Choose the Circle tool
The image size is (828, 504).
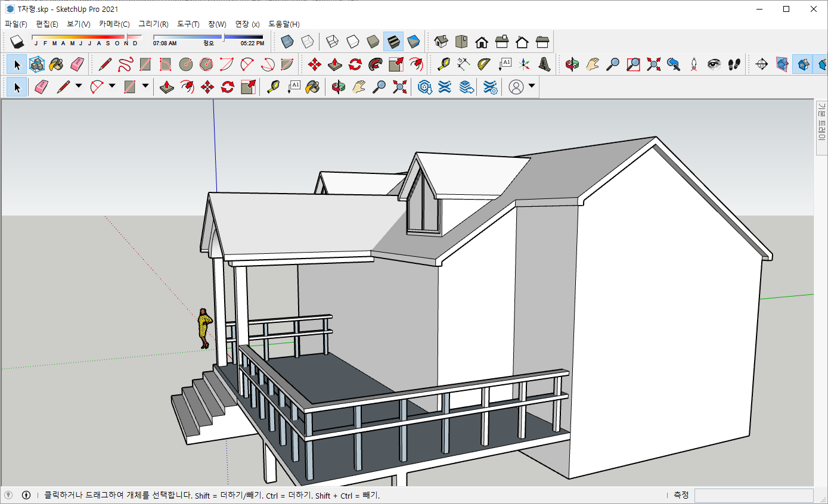pyautogui.click(x=186, y=64)
